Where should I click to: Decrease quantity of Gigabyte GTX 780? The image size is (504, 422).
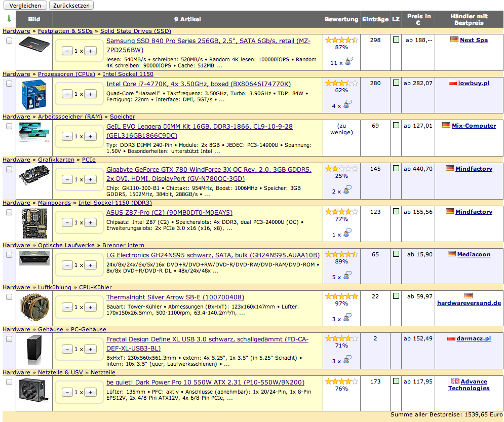coord(67,180)
